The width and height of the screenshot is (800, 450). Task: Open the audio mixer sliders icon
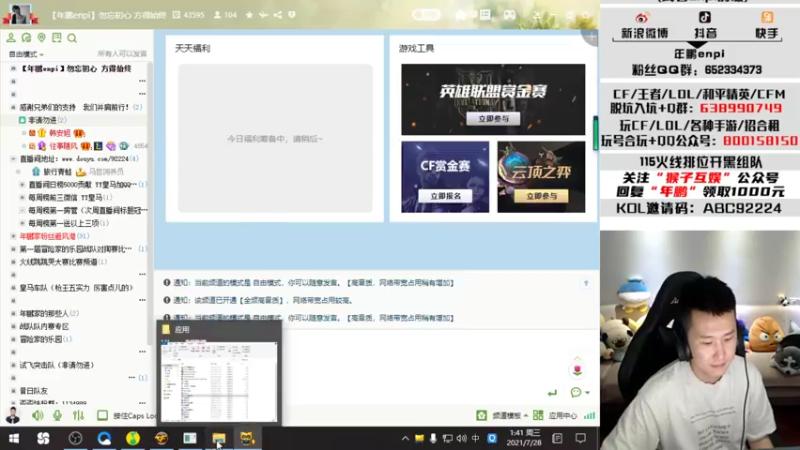pos(78,415)
